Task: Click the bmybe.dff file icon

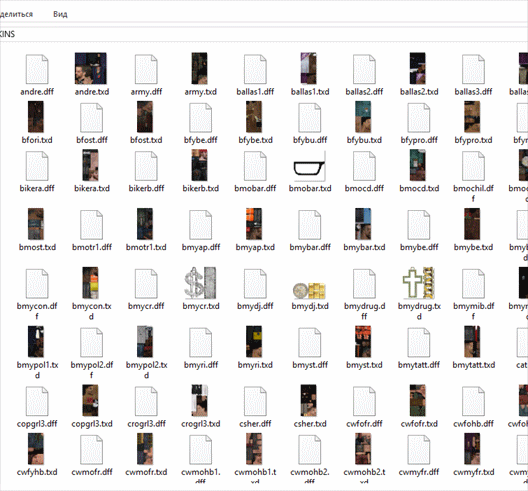Action: click(419, 225)
